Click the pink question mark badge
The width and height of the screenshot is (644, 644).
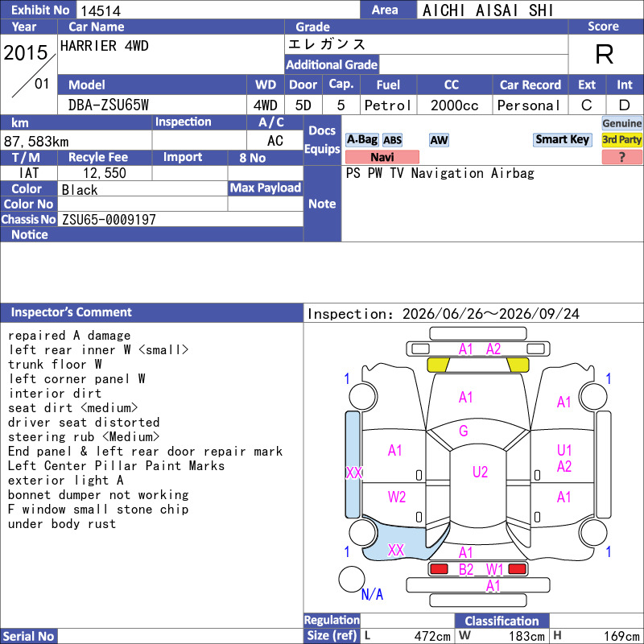point(621,157)
